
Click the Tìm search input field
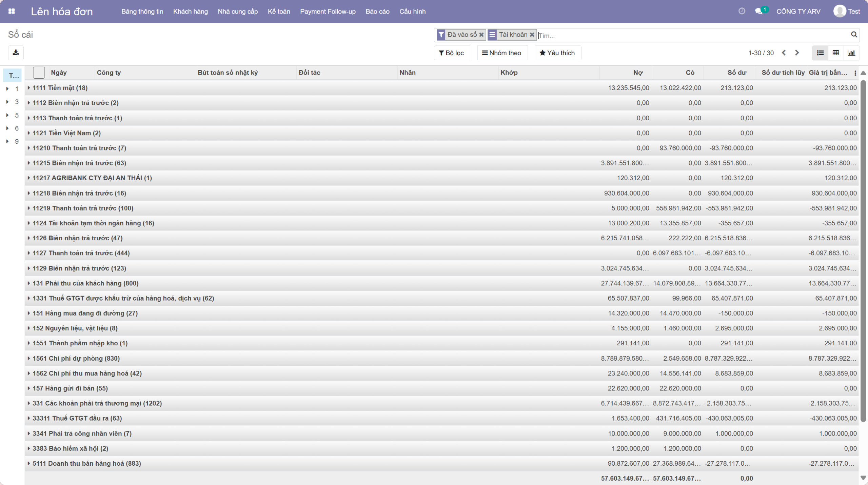point(692,36)
